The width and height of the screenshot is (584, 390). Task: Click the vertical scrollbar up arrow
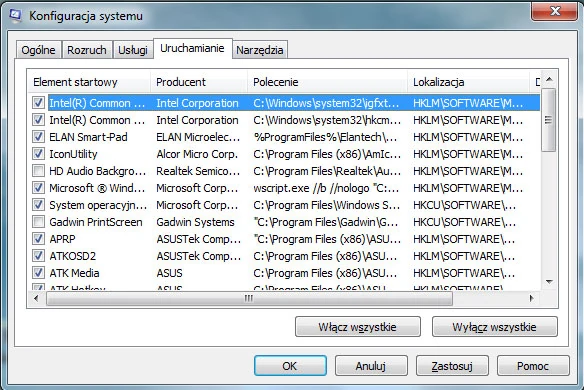pos(549,79)
